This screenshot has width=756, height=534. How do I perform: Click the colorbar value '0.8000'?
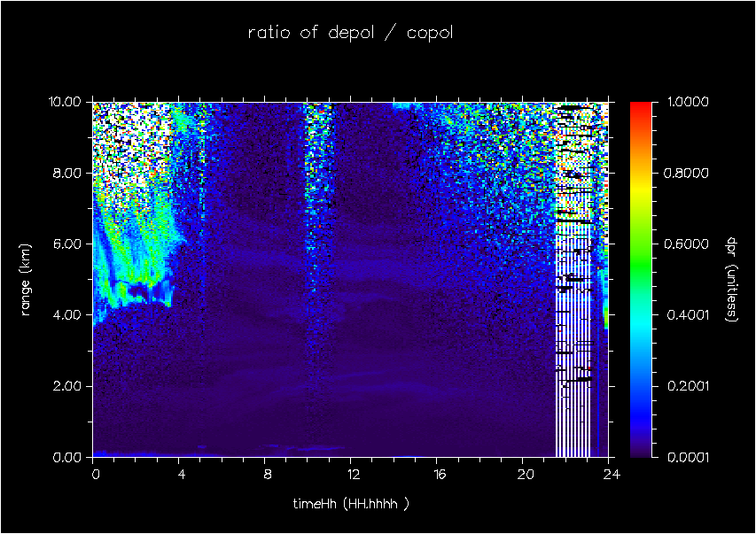point(687,173)
